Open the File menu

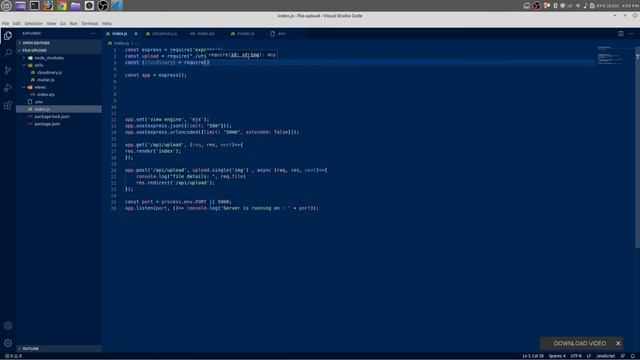(x=5, y=23)
